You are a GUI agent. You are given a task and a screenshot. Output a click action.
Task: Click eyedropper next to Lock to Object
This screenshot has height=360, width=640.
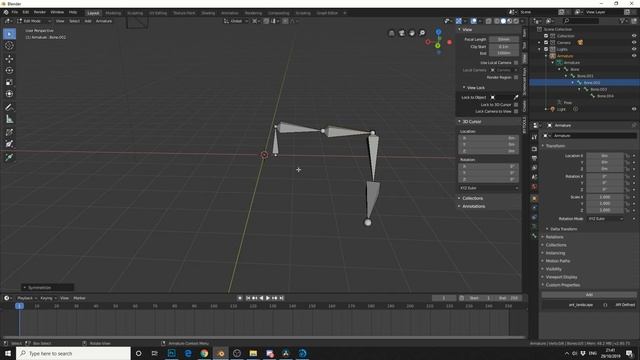pos(516,97)
